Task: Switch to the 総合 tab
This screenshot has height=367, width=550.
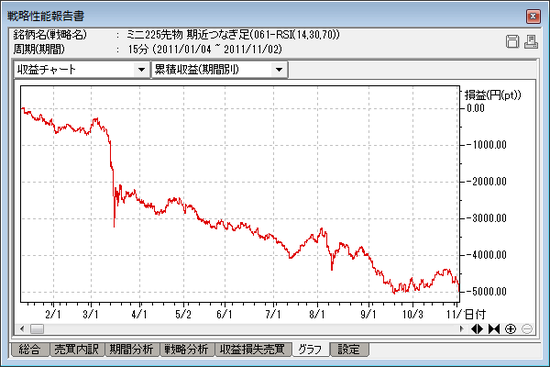Action: point(29,349)
